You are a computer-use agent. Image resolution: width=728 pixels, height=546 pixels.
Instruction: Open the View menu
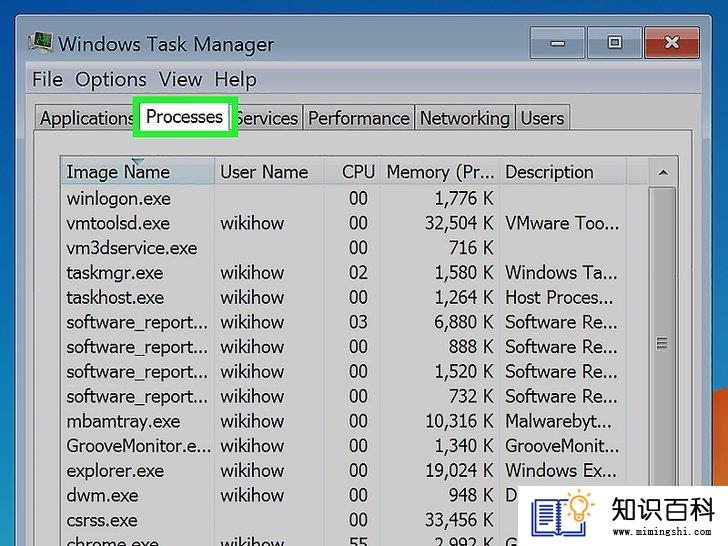180,79
